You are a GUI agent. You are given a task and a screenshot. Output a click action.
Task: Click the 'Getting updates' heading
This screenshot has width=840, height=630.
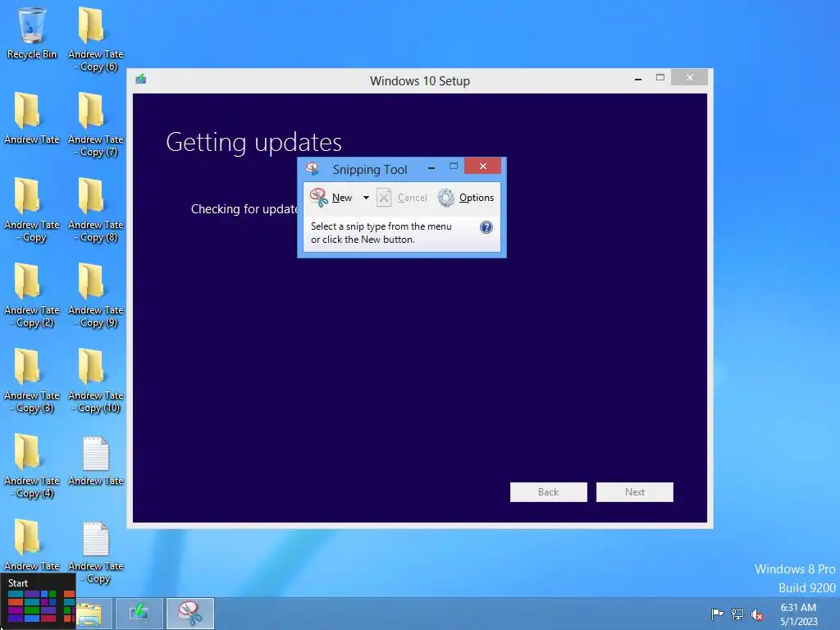click(x=253, y=143)
